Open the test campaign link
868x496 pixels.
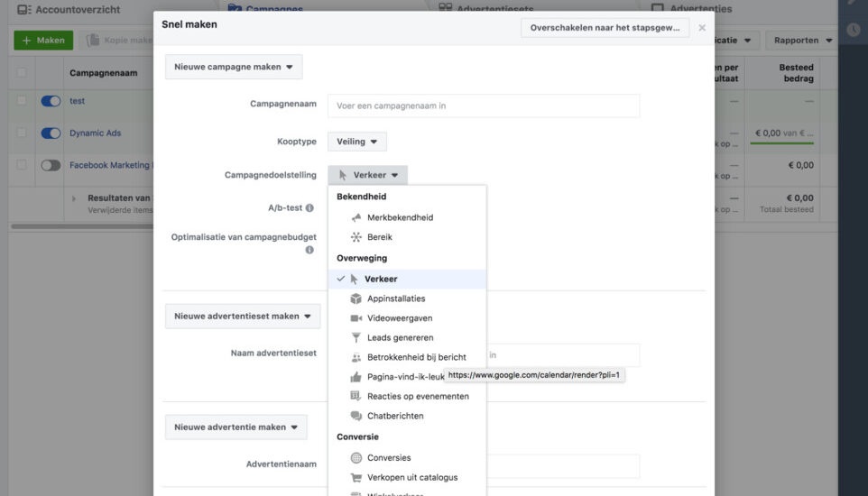pyautogui.click(x=77, y=101)
